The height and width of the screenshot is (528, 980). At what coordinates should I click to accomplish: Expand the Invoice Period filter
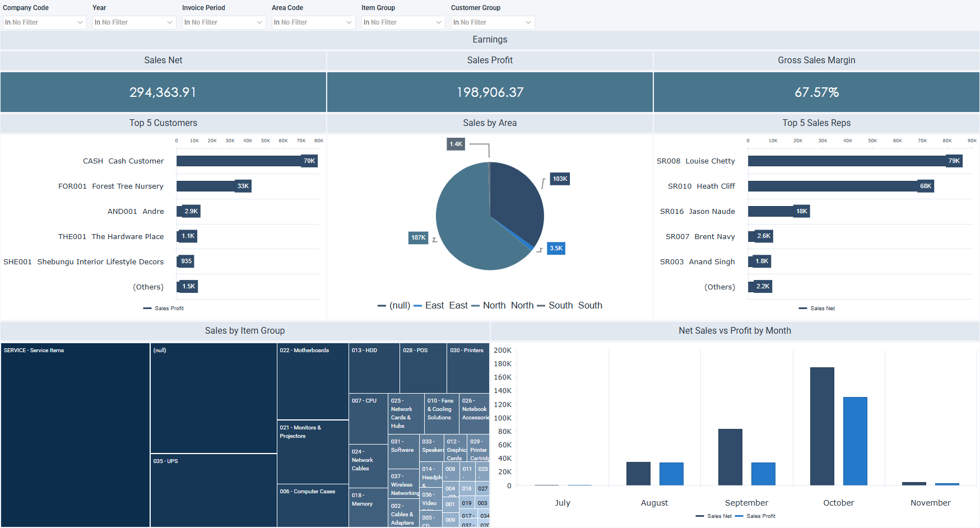click(224, 22)
